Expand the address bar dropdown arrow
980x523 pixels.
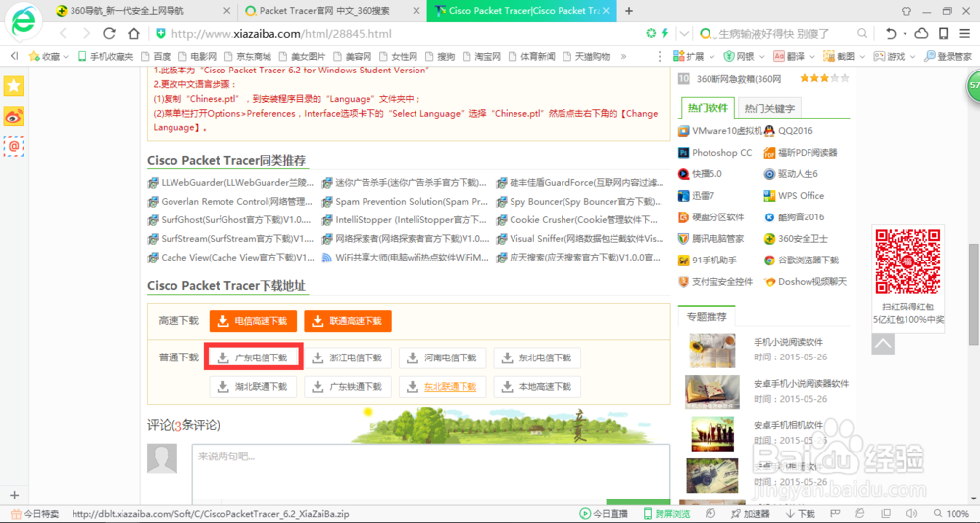click(684, 33)
